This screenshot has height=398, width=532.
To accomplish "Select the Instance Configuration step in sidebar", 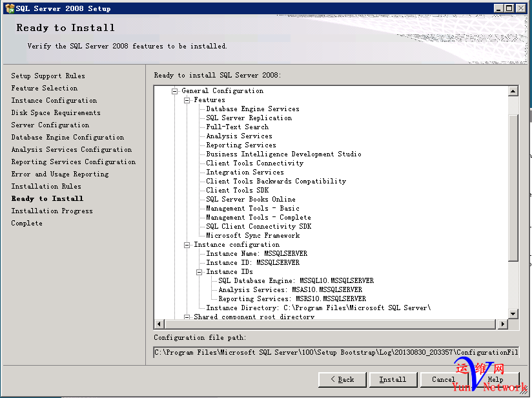I will coord(54,100).
